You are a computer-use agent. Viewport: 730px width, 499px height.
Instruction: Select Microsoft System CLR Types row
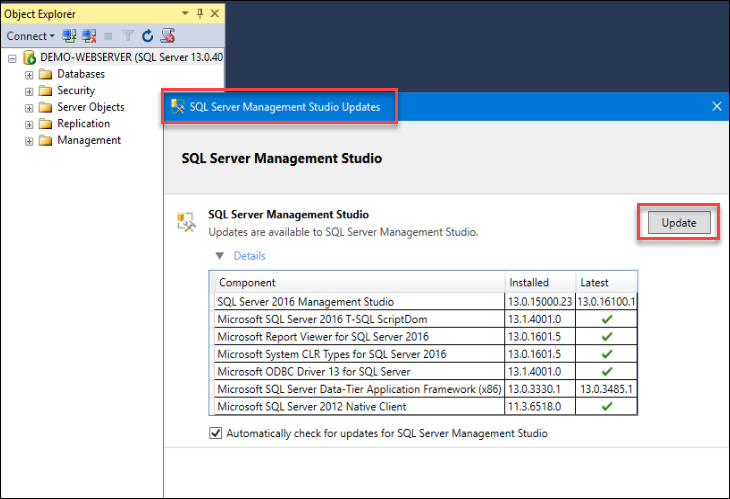425,354
